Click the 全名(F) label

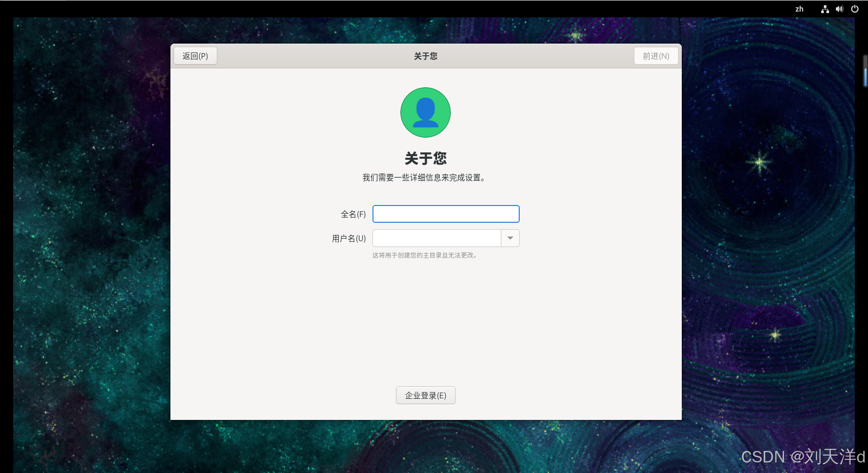click(x=353, y=214)
